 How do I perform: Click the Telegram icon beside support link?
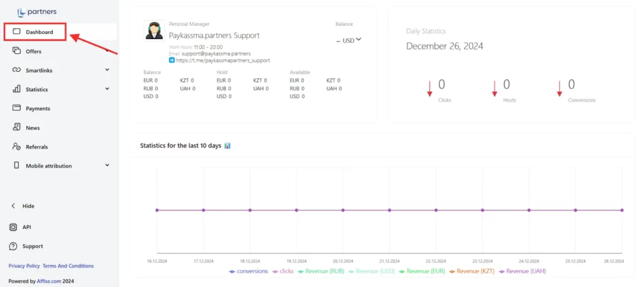coord(172,60)
